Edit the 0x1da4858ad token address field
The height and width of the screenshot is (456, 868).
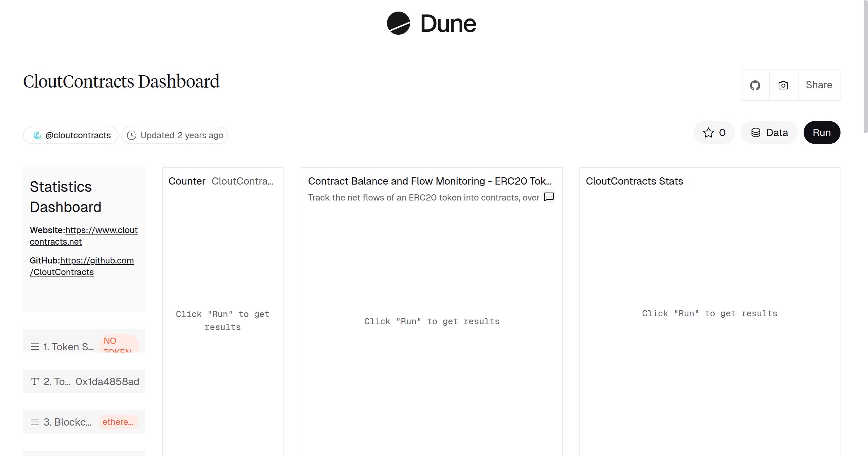(x=107, y=381)
